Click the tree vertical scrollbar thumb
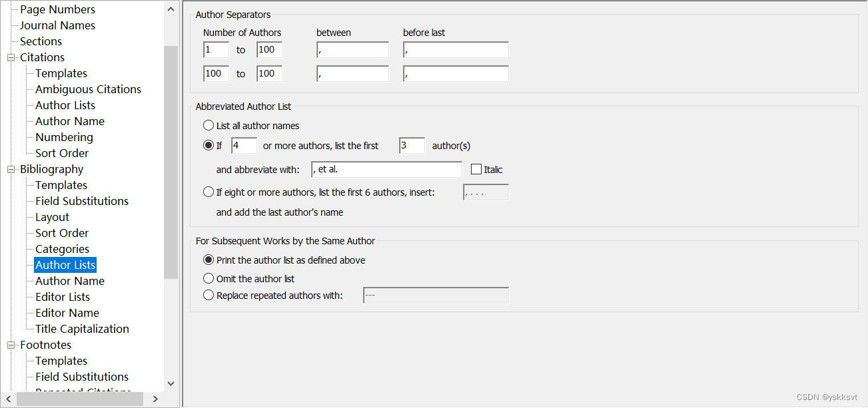Screen dimensions: 868x408 coord(171,162)
